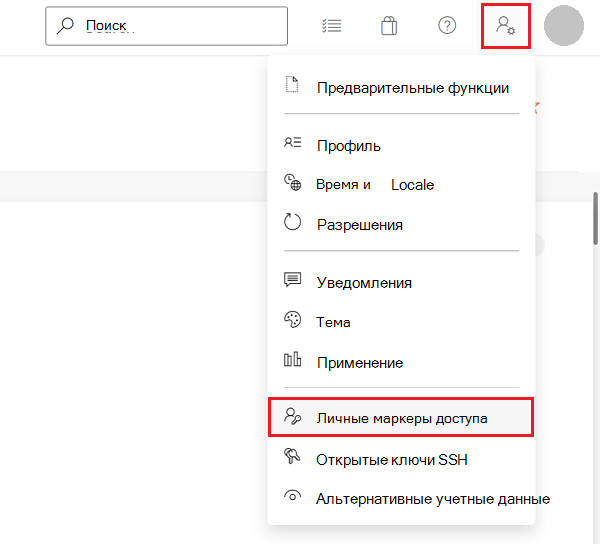Select Личные маркеры доступа menu entry
This screenshot has height=544, width=600.
pyautogui.click(x=401, y=417)
